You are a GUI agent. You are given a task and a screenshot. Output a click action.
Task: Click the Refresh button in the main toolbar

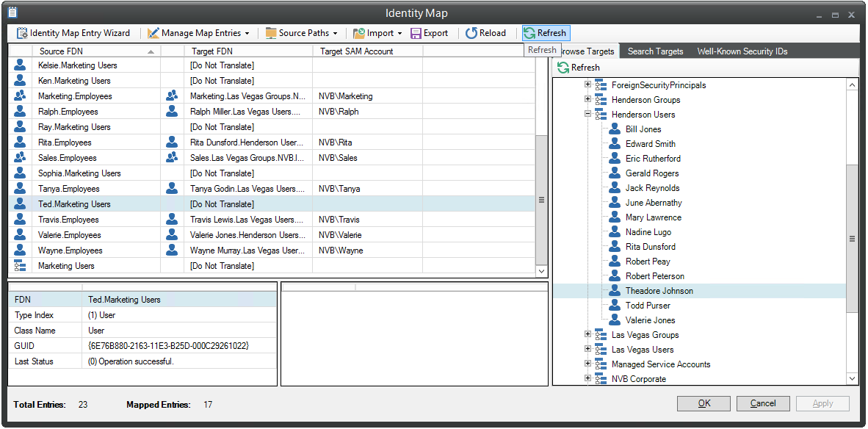[x=546, y=33]
